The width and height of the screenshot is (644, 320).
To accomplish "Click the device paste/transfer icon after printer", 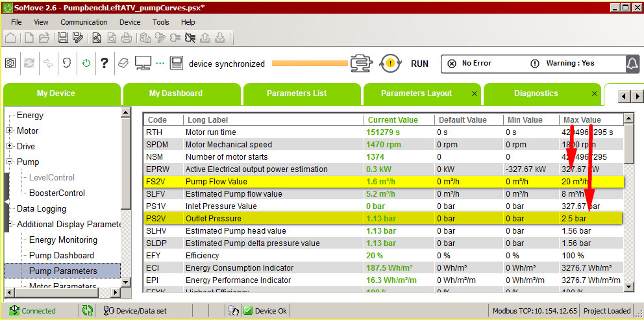I will [x=145, y=38].
